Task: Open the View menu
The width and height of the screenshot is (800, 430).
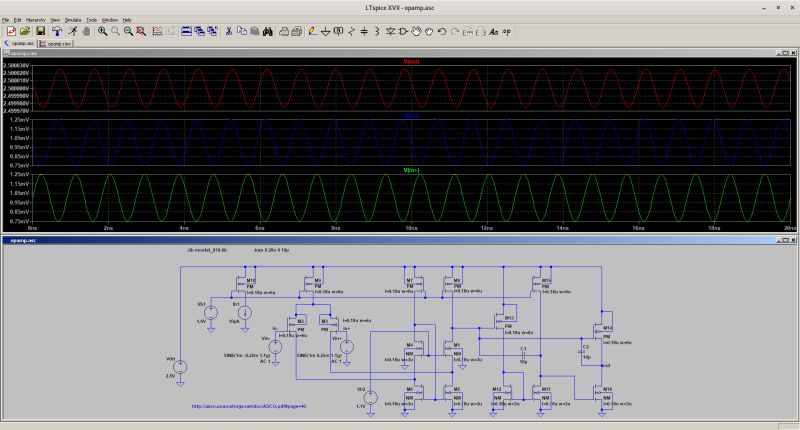Action: (x=55, y=20)
